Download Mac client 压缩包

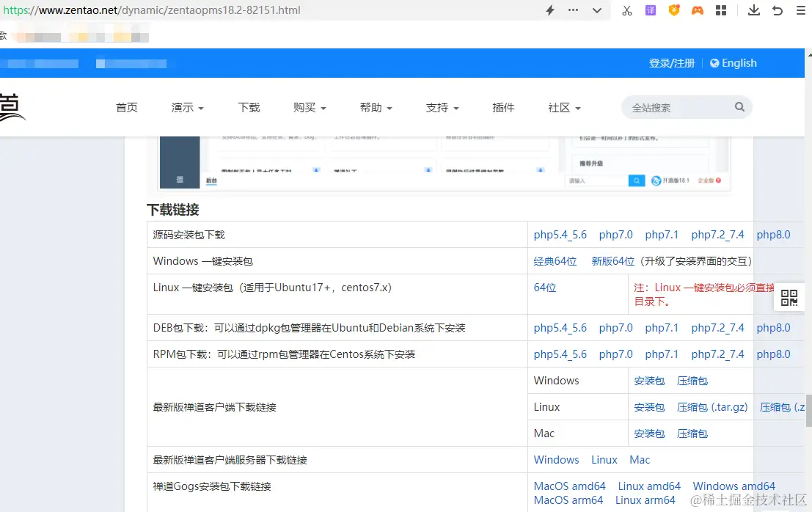692,434
